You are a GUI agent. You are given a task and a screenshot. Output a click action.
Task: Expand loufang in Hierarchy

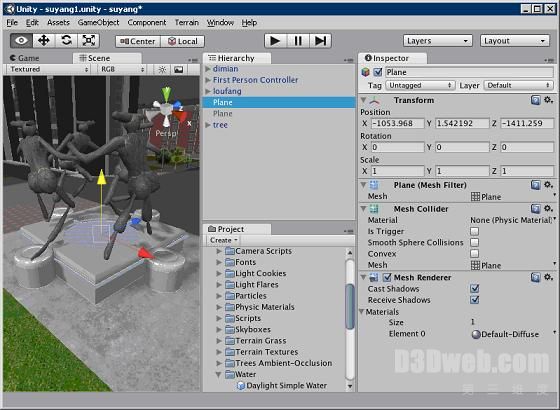click(x=208, y=91)
